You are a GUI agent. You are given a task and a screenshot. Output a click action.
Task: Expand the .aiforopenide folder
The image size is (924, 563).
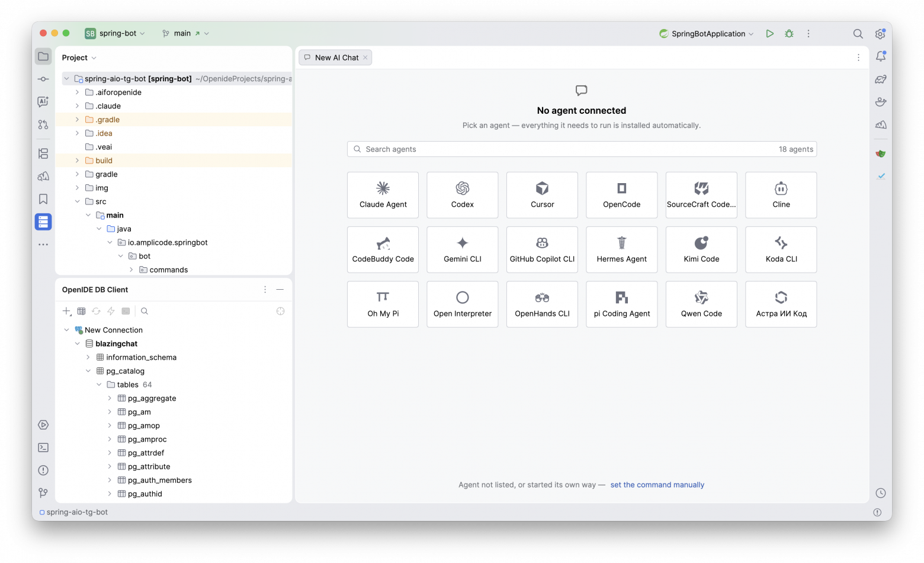tap(77, 92)
